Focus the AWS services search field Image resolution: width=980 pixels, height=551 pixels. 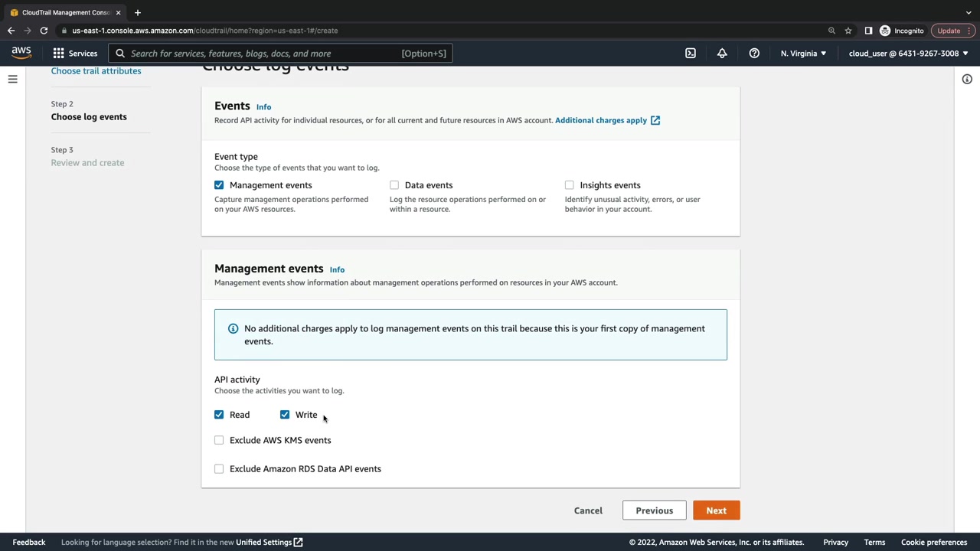(280, 54)
